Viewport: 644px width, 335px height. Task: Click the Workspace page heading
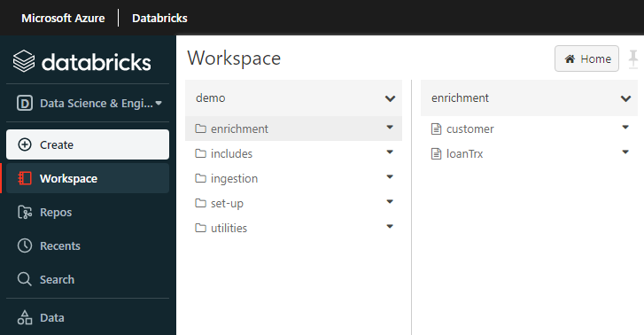[234, 58]
